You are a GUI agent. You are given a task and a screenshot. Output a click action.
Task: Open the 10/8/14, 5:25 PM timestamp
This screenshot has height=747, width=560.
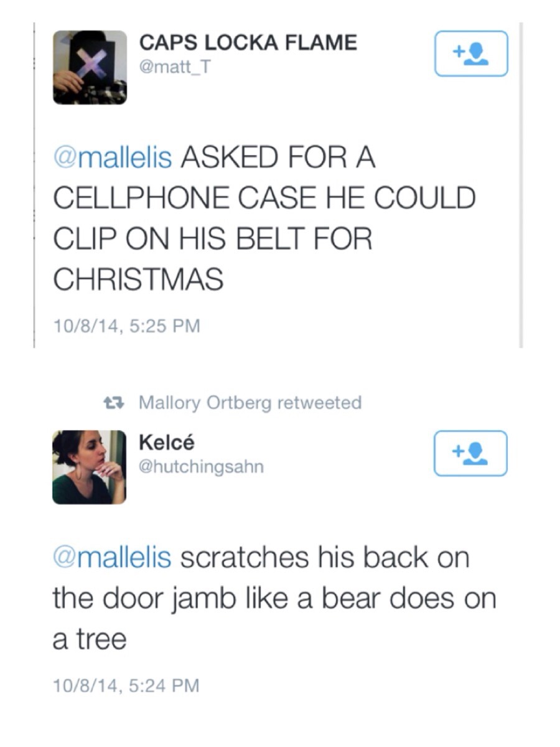(126, 326)
